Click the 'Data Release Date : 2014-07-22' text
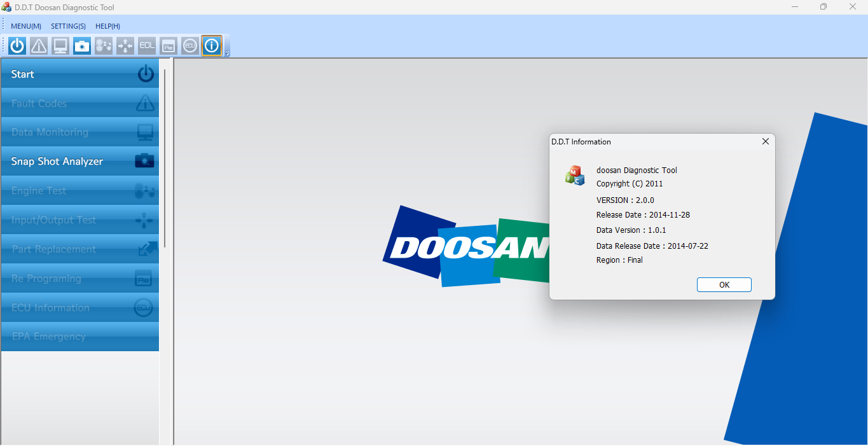This screenshot has height=446, width=868. pyautogui.click(x=652, y=246)
